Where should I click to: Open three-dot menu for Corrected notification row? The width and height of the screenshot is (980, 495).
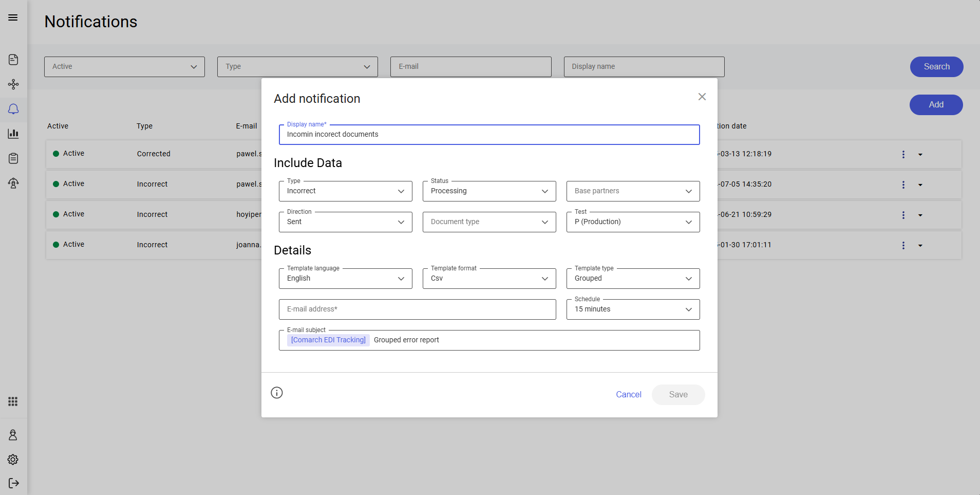pyautogui.click(x=903, y=154)
